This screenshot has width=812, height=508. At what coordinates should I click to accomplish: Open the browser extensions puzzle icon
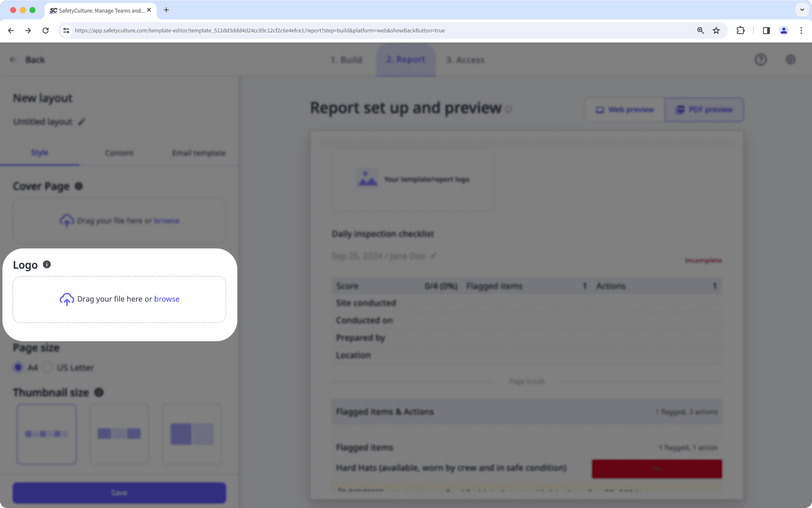coord(740,30)
